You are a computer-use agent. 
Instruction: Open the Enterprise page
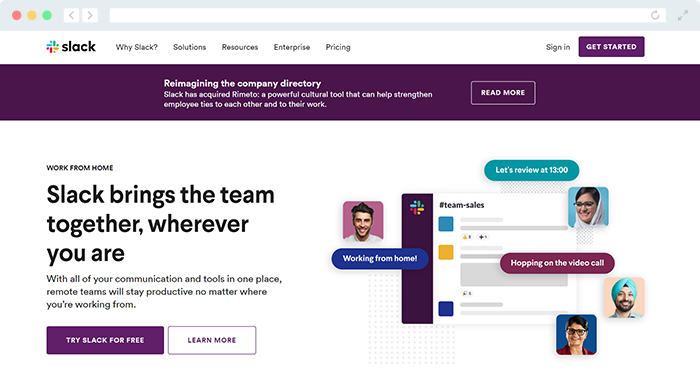292,47
